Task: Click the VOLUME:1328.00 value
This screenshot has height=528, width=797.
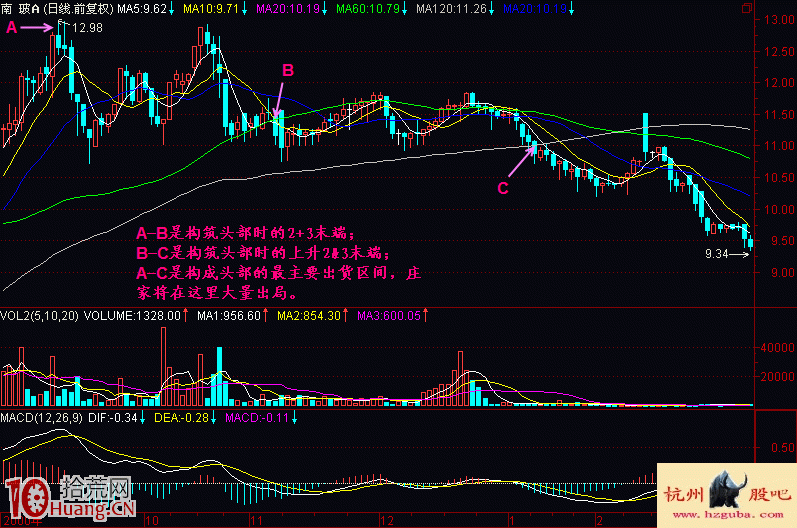Action: 132,316
